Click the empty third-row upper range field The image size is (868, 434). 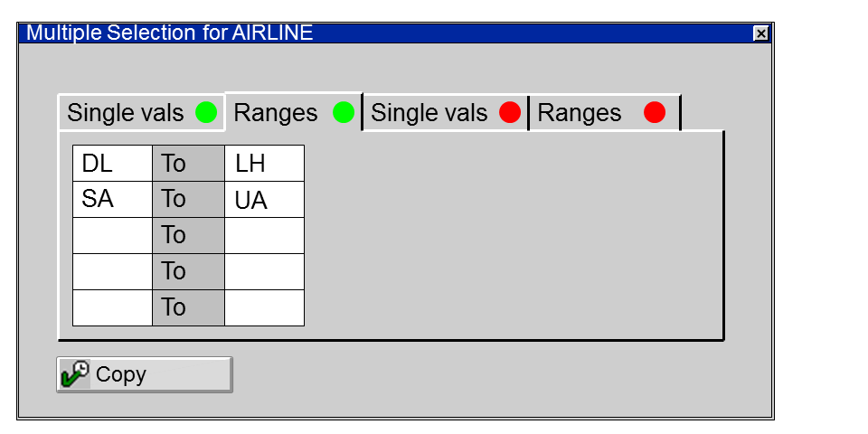click(264, 236)
